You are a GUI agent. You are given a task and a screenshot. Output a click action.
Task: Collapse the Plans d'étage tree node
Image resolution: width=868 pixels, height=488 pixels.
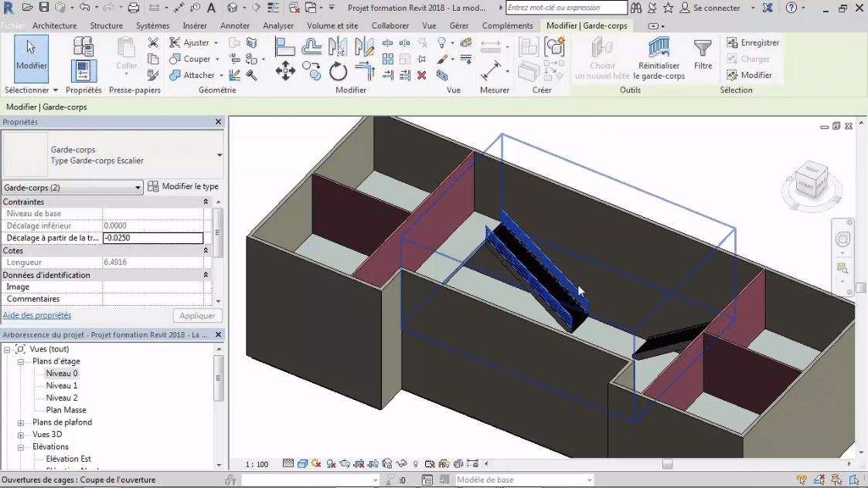click(x=22, y=361)
